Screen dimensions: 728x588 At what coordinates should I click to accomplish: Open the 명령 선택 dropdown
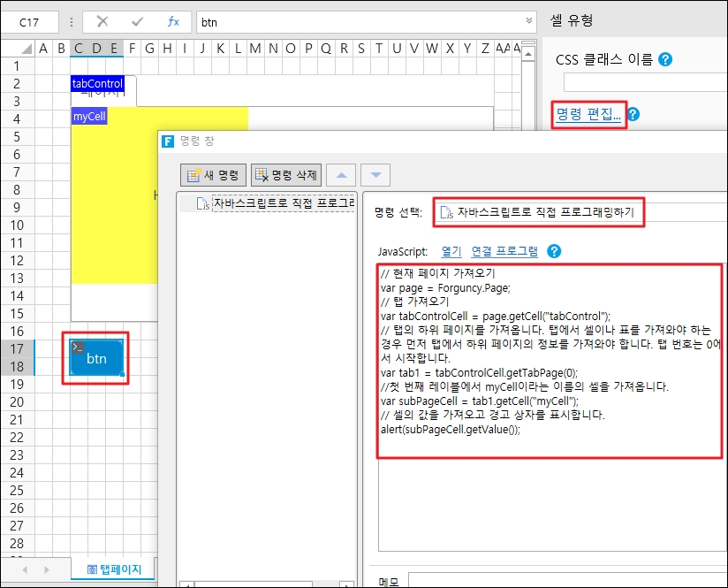click(x=579, y=212)
